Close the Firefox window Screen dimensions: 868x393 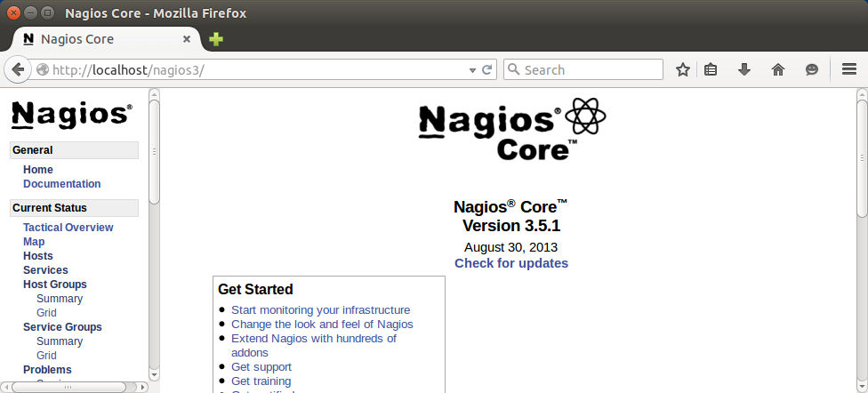pos(14,12)
